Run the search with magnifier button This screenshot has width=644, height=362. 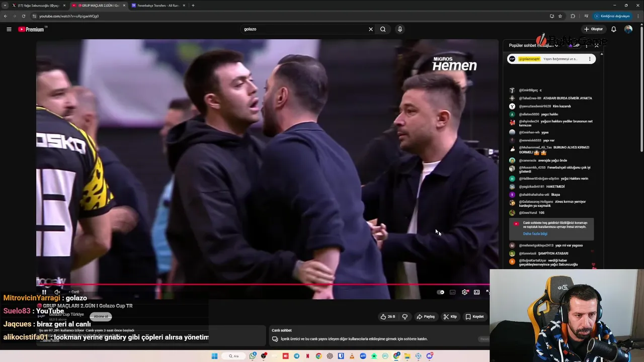click(x=383, y=29)
